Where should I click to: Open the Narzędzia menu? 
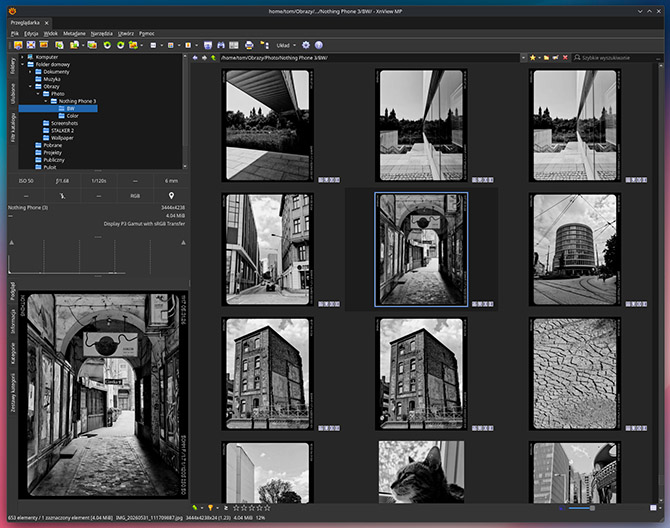[102, 33]
